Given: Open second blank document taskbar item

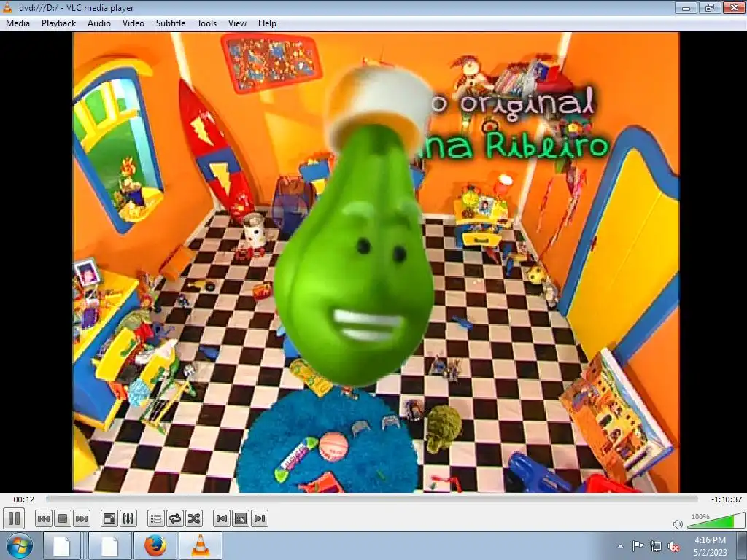Looking at the screenshot, I should (x=109, y=545).
